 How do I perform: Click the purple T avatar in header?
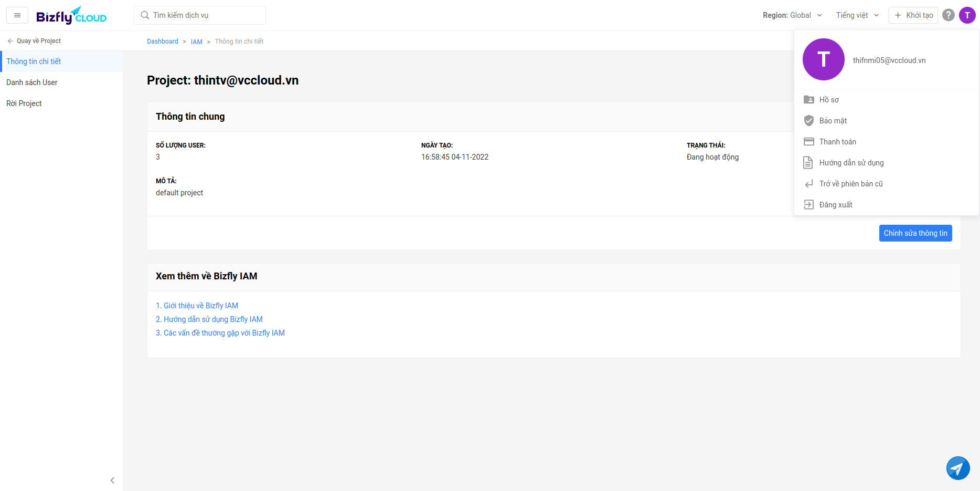click(967, 15)
